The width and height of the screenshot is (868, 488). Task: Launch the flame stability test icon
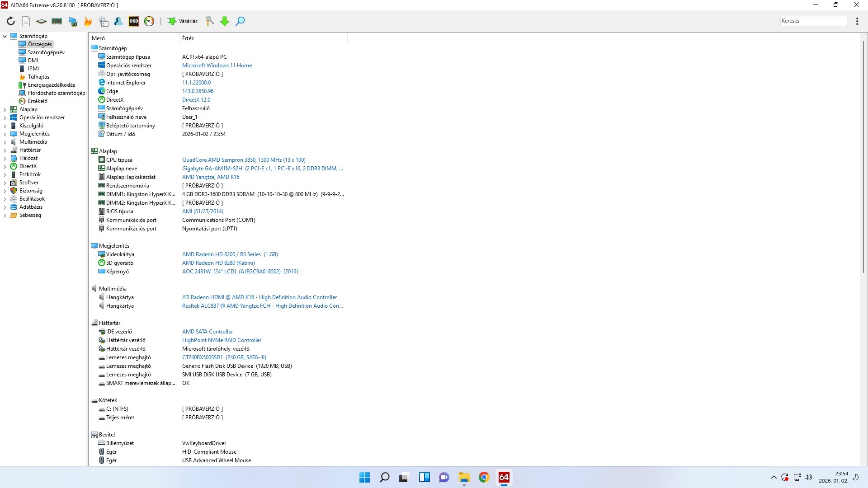[x=88, y=21]
